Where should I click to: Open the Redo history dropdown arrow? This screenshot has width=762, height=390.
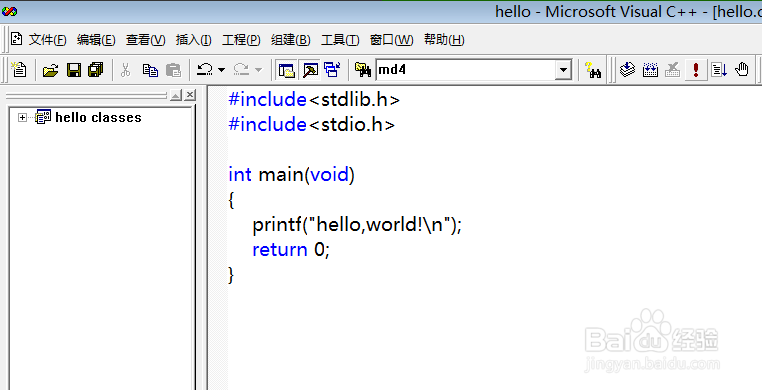(259, 70)
